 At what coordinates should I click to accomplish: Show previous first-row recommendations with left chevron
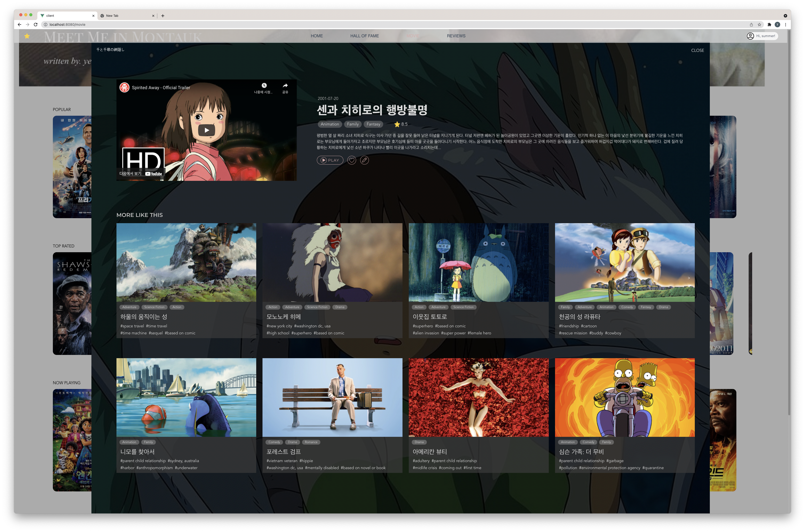point(122,278)
